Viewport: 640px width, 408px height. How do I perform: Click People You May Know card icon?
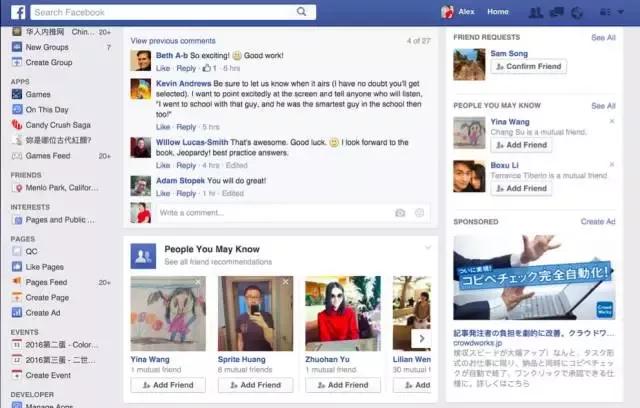143,256
